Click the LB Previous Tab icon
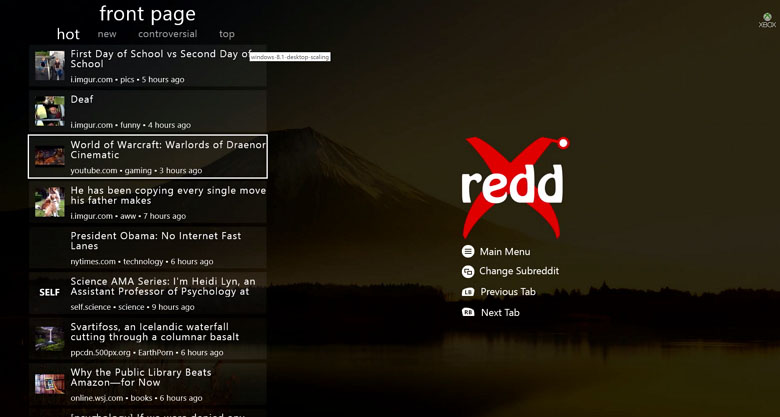Viewport: 780px width, 417px height. 468,292
